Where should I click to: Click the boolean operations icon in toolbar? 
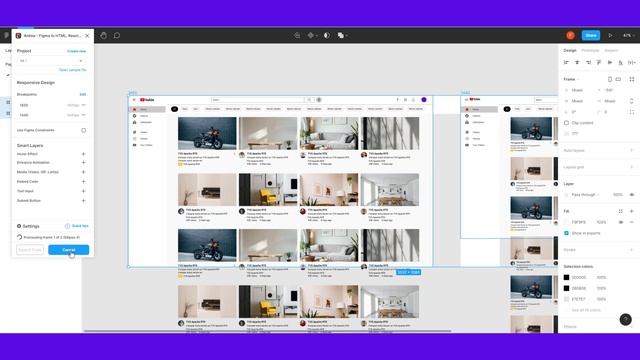(x=341, y=36)
